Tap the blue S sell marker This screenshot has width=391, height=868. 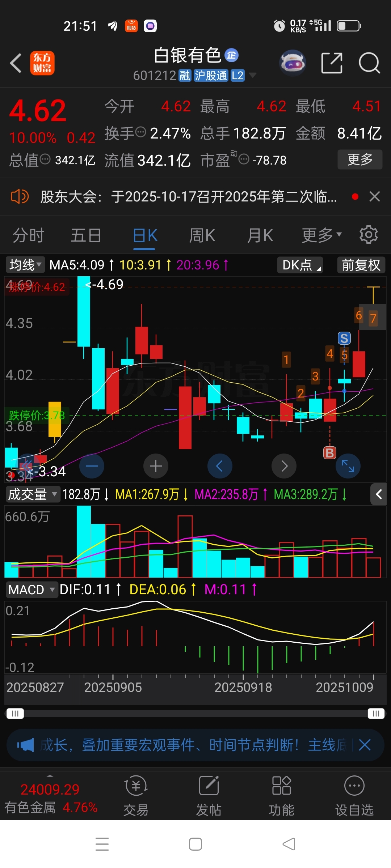pos(344,338)
